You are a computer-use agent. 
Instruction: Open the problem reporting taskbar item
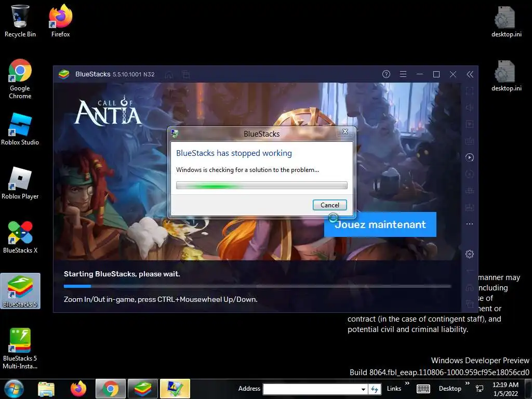[175, 389]
